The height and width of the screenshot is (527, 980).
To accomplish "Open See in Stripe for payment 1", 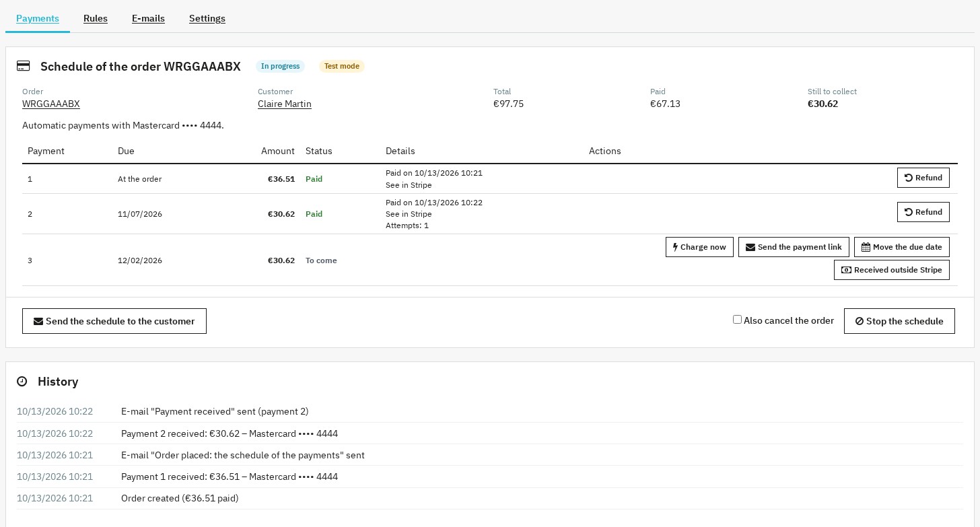I will 409,185.
